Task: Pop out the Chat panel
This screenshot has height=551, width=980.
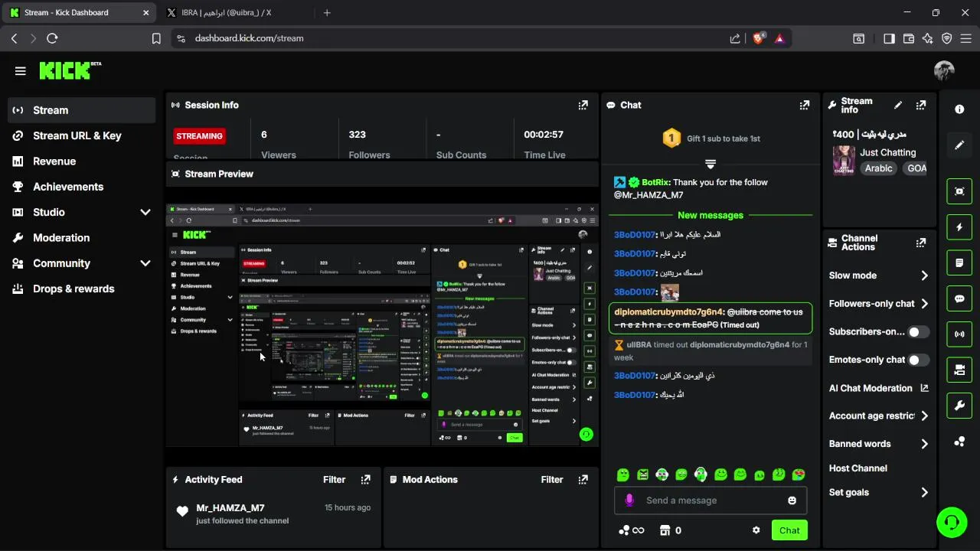Action: (805, 105)
